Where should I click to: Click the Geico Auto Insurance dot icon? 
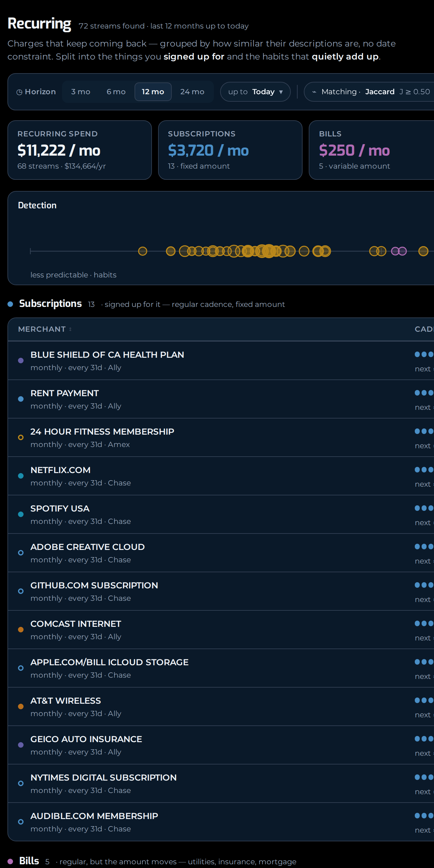[20, 745]
